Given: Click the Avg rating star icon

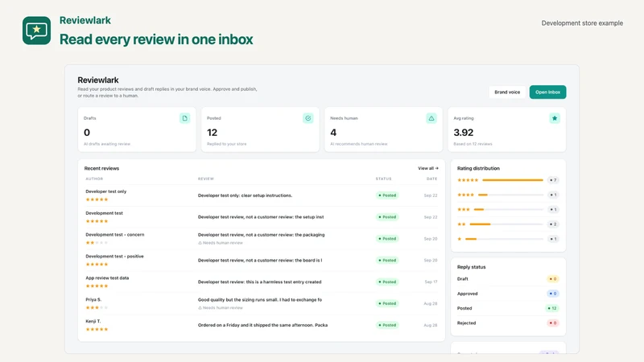Looking at the screenshot, I should 555,118.
